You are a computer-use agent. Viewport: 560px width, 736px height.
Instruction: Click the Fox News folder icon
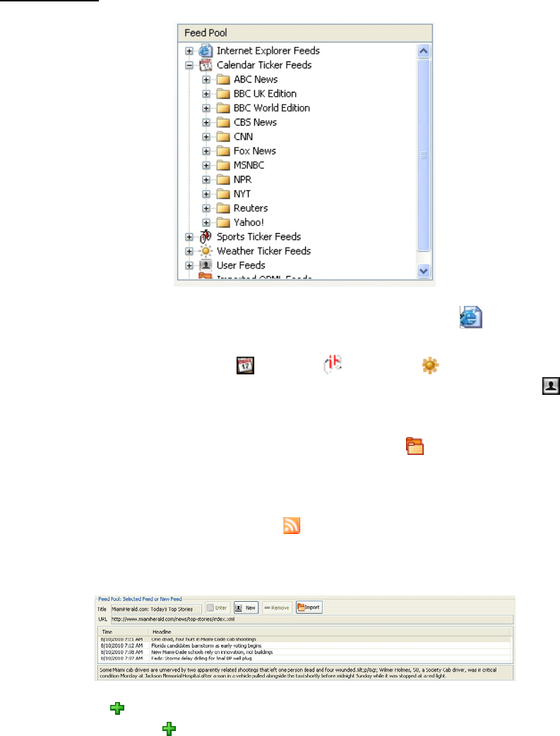pyautogui.click(x=223, y=150)
